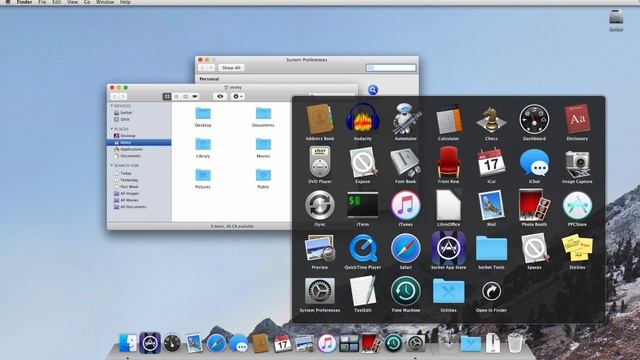Open the Action gear dropdown in Finder
This screenshot has height=360, width=640.
[237, 96]
